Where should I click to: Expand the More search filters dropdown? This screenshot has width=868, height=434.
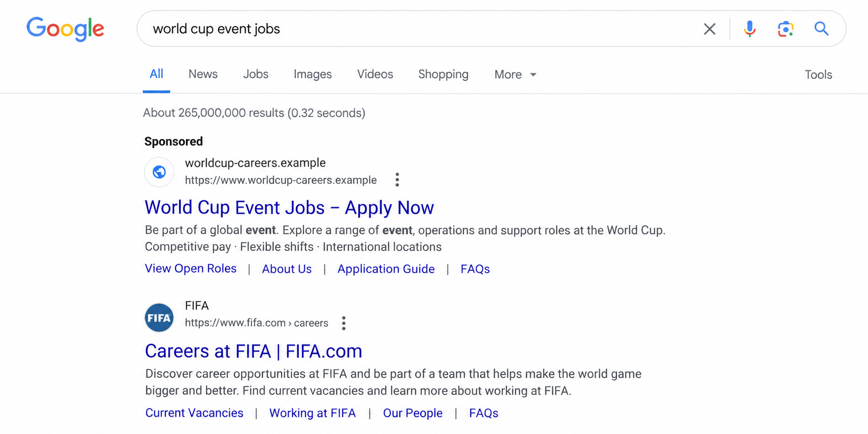[x=515, y=74]
